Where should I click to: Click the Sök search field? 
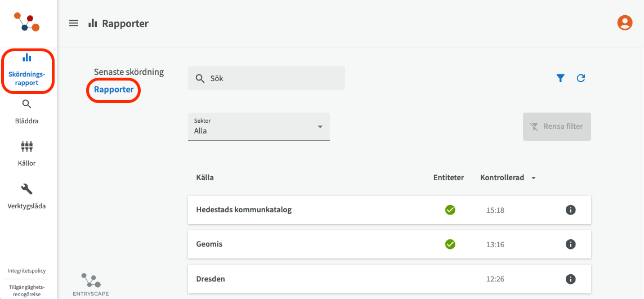pyautogui.click(x=266, y=78)
